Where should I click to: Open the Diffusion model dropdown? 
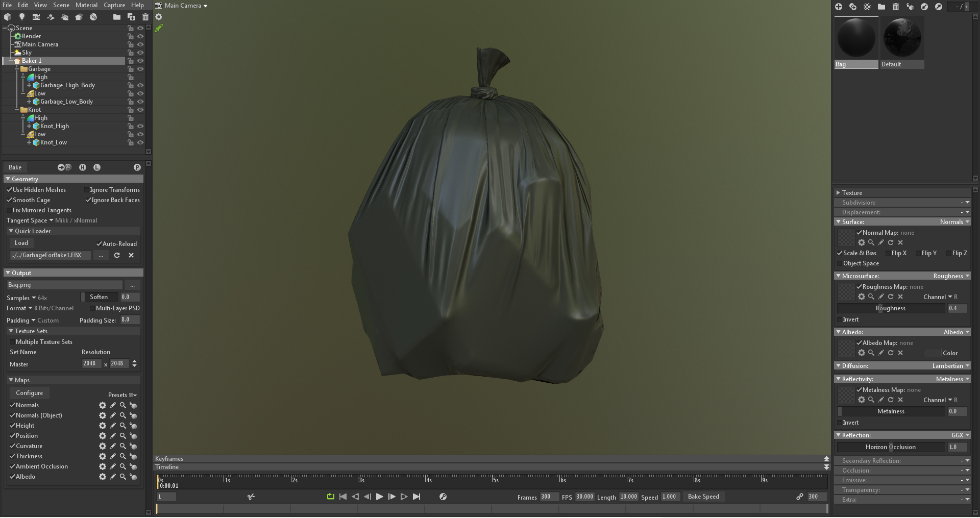[950, 366]
